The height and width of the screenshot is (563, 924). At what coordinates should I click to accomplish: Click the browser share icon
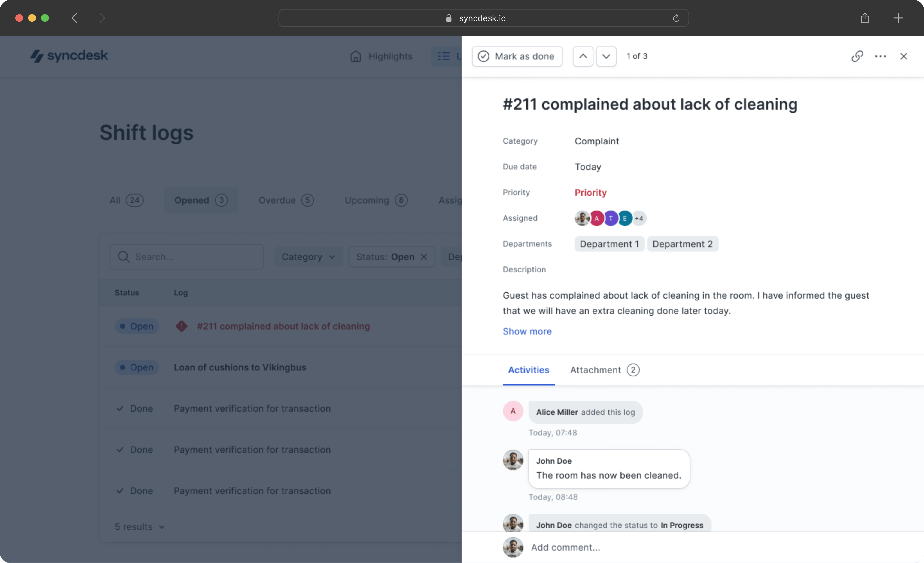click(x=865, y=18)
